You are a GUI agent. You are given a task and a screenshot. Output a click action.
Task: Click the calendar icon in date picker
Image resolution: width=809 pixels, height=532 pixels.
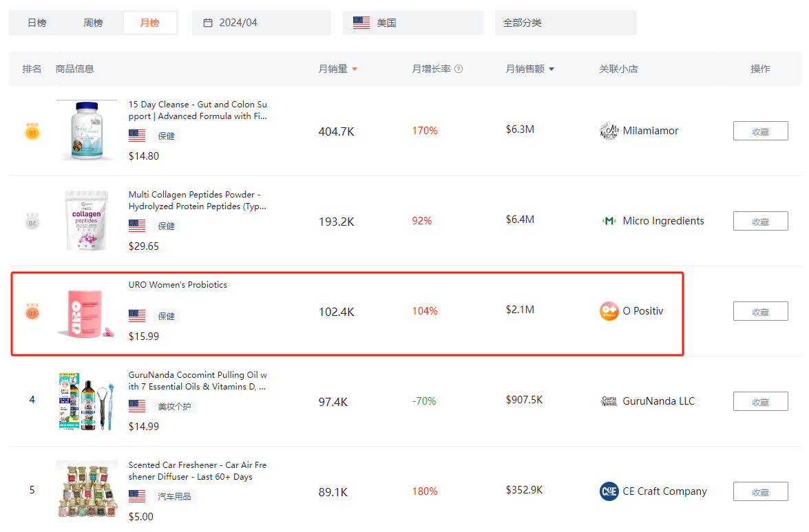tap(208, 23)
